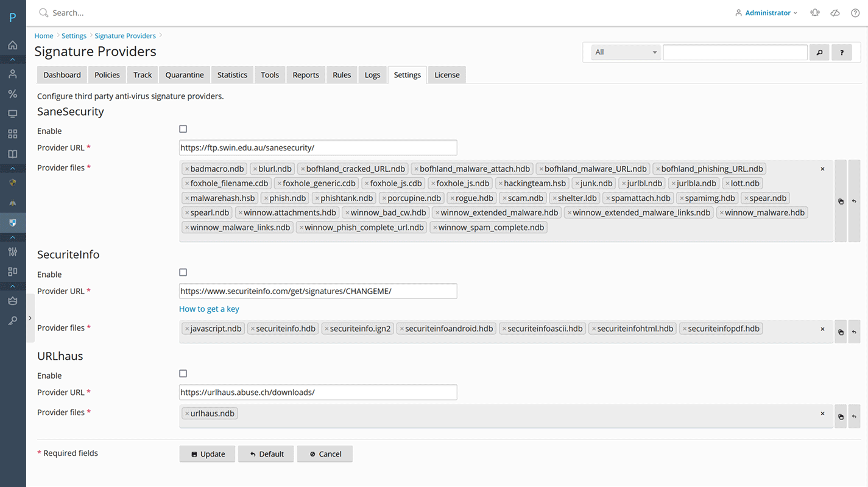Focus the filter text field beside All
868x487 pixels.
click(735, 52)
